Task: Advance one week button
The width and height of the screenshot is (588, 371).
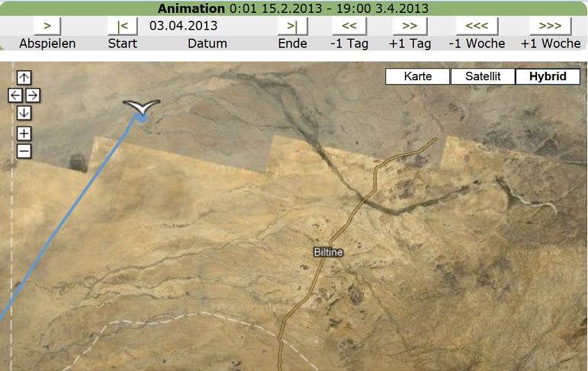Action: 550,25
